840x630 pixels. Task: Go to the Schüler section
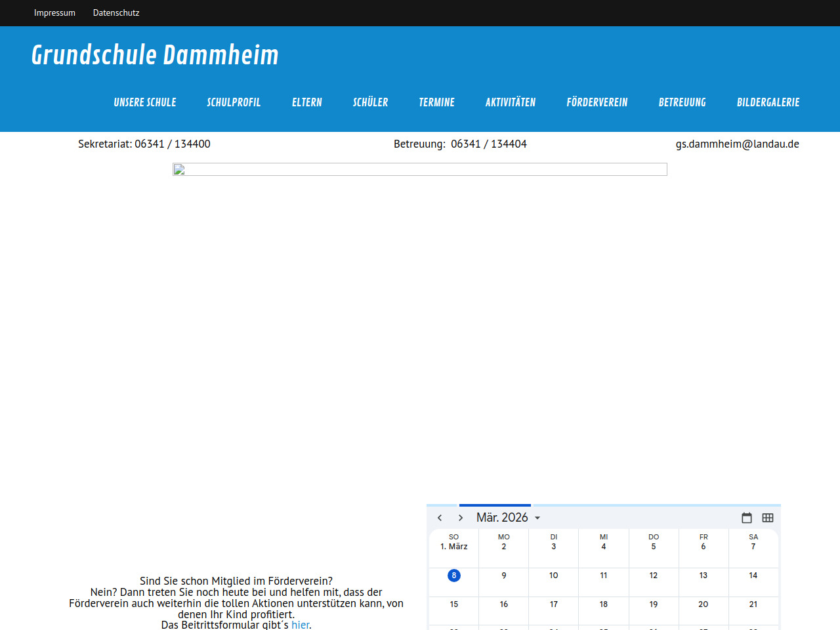coord(370,102)
